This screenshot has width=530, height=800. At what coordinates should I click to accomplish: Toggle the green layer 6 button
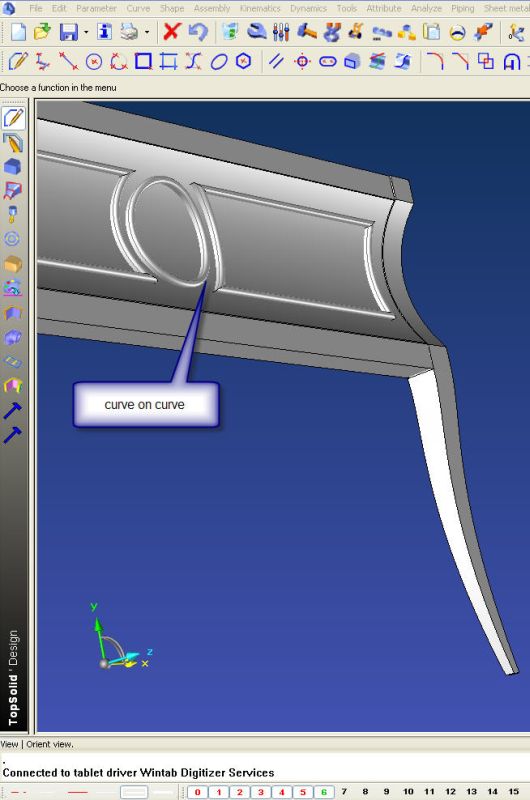pos(323,792)
